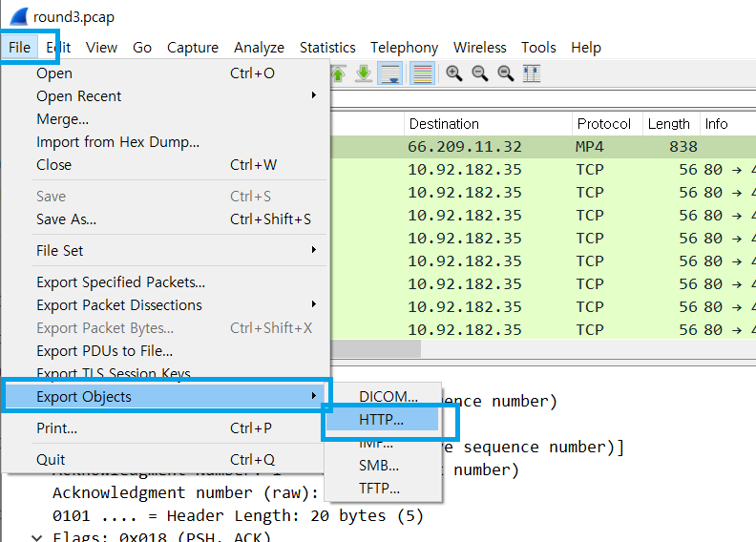Screen dimensions: 756x542
Task: Open the Telephony menu
Action: (x=404, y=47)
